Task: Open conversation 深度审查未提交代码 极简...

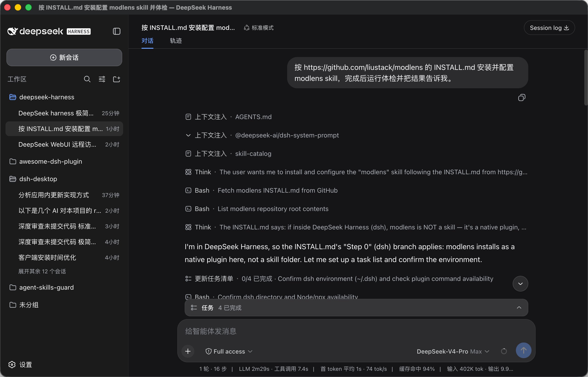Action: point(64,242)
